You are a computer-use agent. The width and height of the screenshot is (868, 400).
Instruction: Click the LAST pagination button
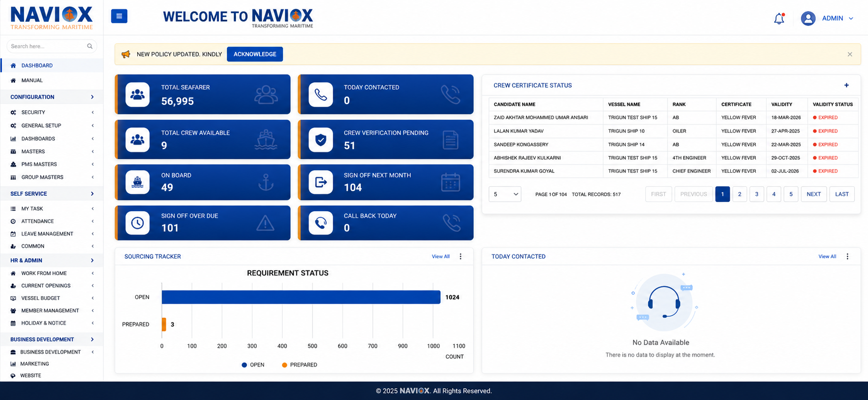tap(842, 194)
